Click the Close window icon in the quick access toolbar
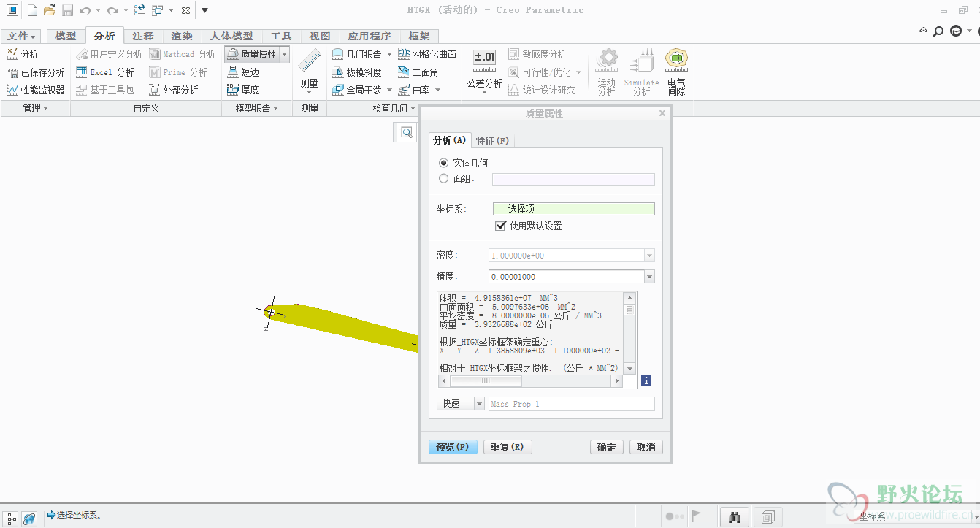The image size is (980, 528). (185, 10)
